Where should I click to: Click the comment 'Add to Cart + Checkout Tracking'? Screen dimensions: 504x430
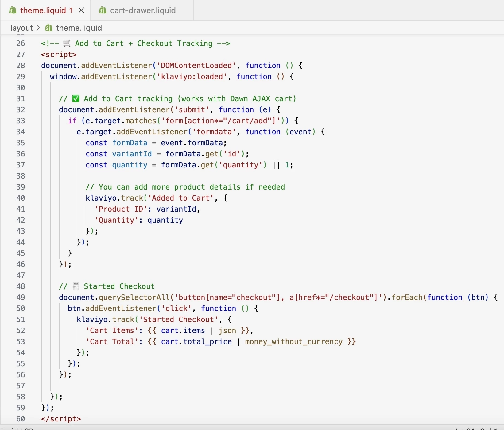pos(144,44)
